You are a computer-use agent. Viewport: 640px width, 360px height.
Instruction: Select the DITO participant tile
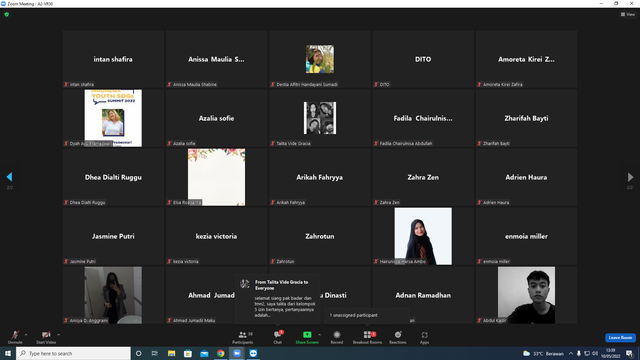(423, 59)
